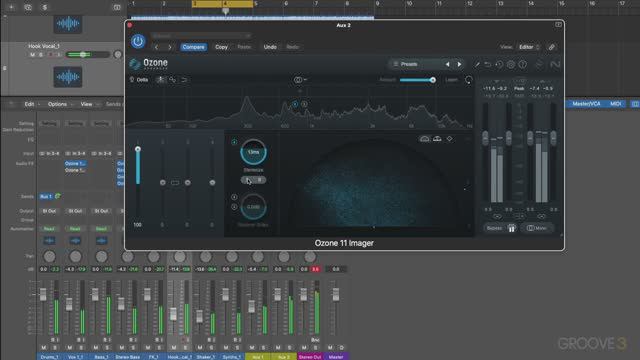Click the band split icon beside Delta

(160, 80)
